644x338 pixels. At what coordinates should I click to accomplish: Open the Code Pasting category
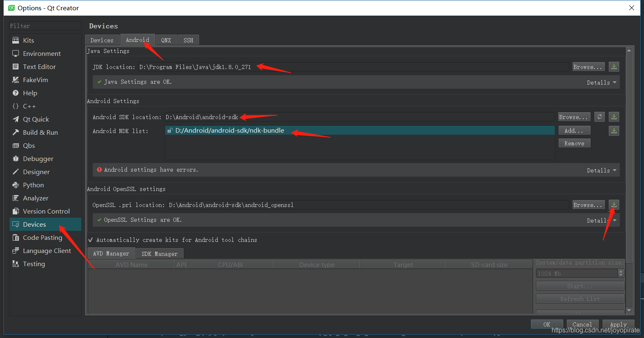point(45,237)
